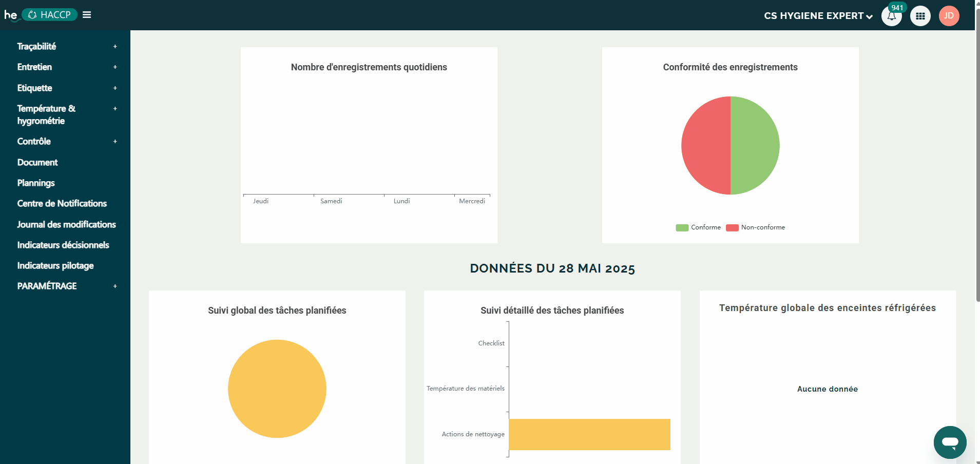Click the page vertical scrollbar

977,154
